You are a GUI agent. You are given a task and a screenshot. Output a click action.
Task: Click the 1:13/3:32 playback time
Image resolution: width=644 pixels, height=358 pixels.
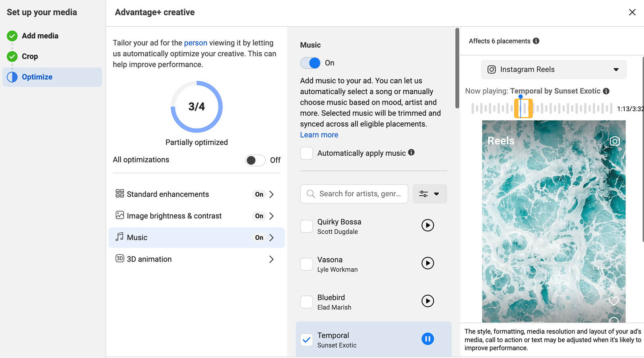coord(630,109)
